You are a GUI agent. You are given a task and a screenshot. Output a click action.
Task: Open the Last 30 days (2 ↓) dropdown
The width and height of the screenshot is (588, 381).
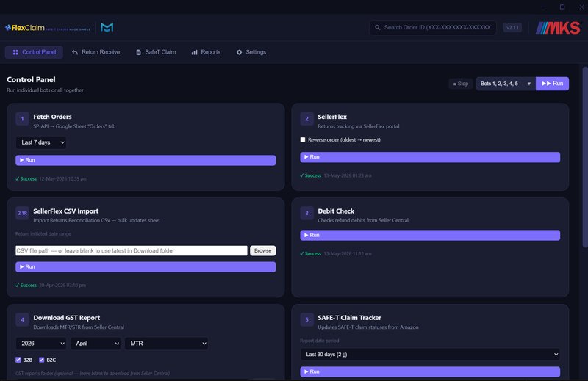430,354
